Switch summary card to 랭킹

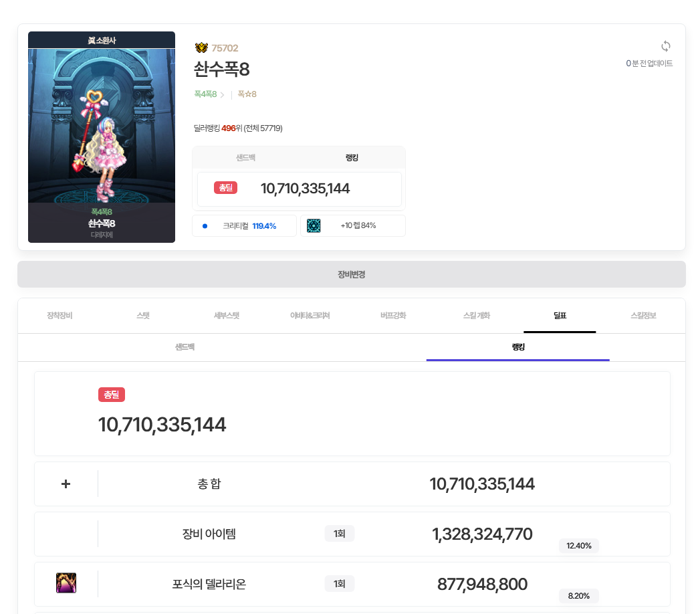tap(352, 158)
